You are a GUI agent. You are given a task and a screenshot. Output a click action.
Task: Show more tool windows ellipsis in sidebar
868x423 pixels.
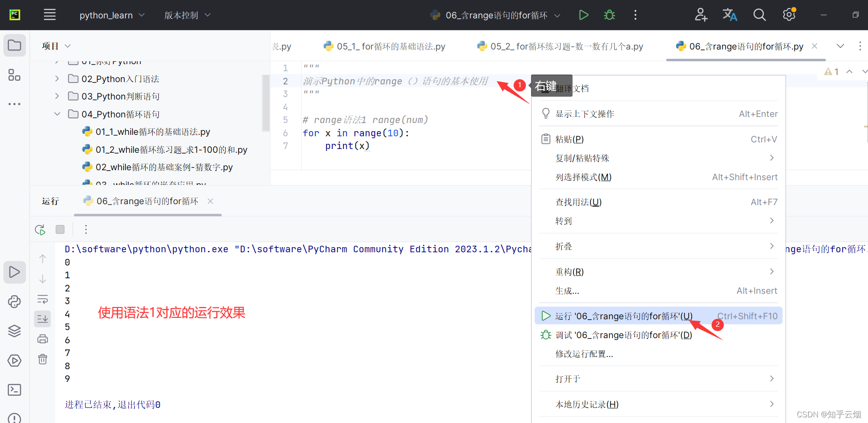click(x=15, y=104)
